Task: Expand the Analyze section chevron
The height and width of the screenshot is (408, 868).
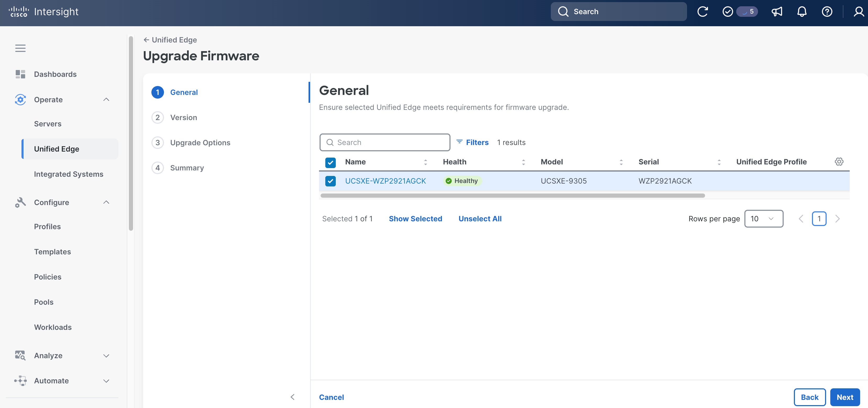Action: click(x=106, y=356)
